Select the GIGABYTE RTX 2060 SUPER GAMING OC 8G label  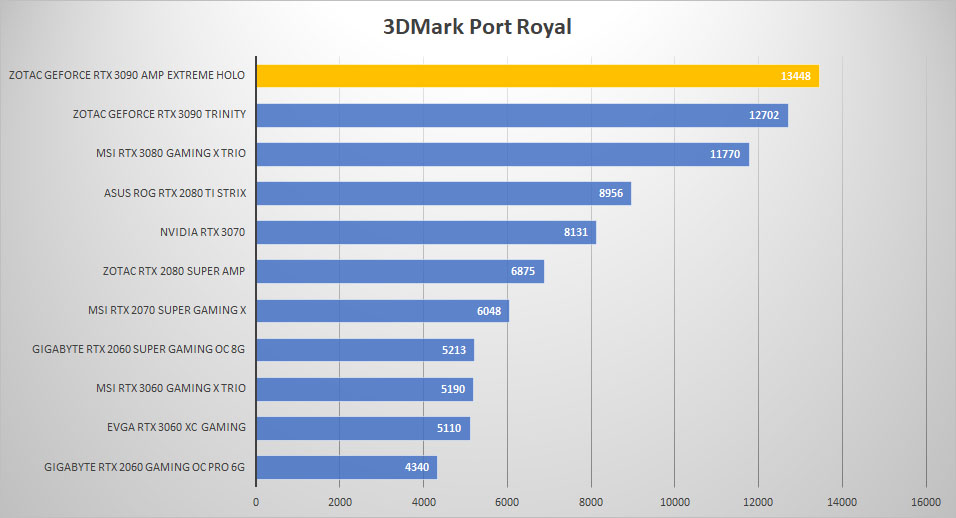(138, 349)
